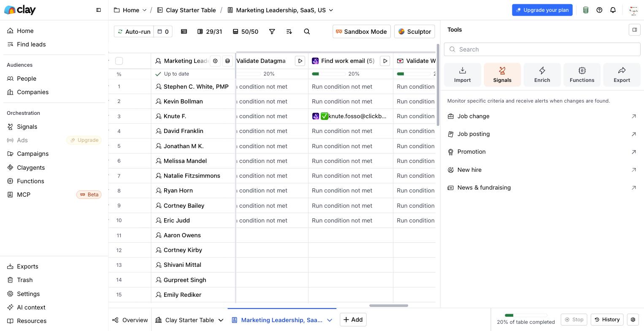Open Job change signal arrow

coord(633,116)
